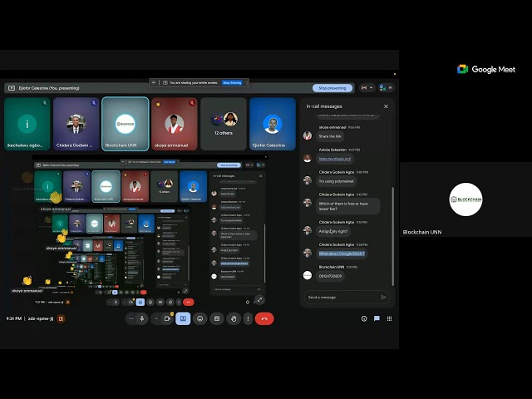Click presentation icon beside Ejiofor Celestine presenting

pyautogui.click(x=12, y=88)
